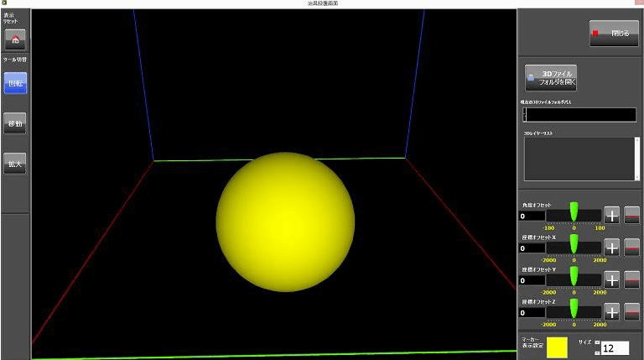Viewport: 644px width, 360px height.
Task: Click the view reset home icon
Action: pyautogui.click(x=15, y=39)
